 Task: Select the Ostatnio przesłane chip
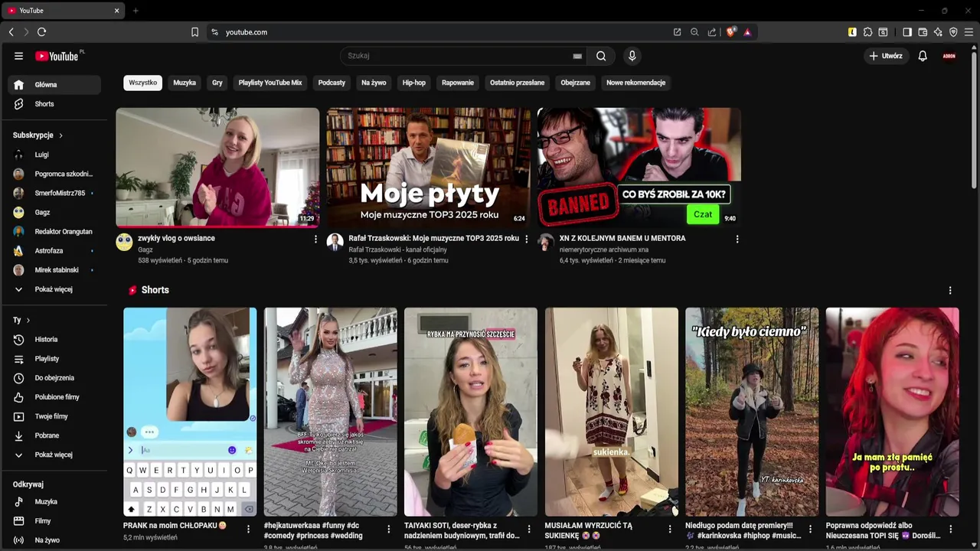click(x=518, y=83)
